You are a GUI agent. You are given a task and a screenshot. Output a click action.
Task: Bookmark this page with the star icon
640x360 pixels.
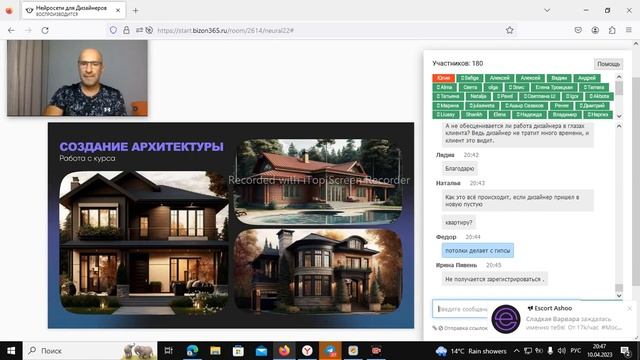509,30
